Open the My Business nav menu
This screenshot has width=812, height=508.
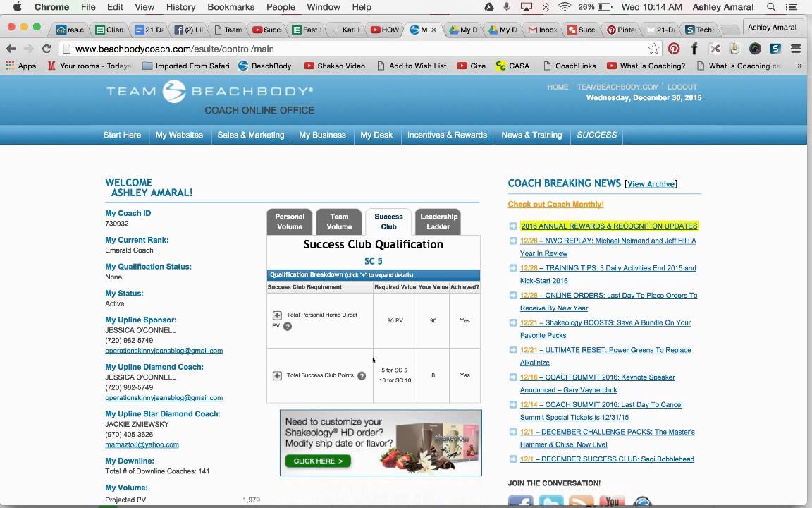tap(322, 135)
